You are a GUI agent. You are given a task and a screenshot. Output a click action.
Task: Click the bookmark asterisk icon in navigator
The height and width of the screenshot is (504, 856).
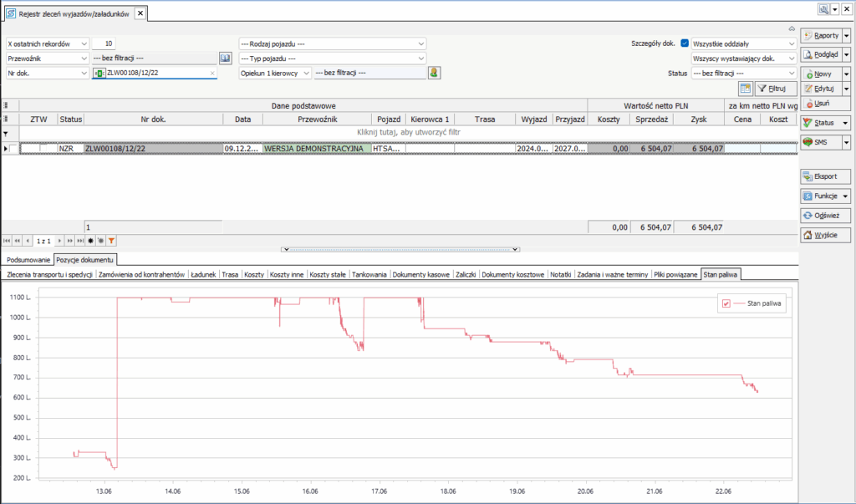coord(90,241)
